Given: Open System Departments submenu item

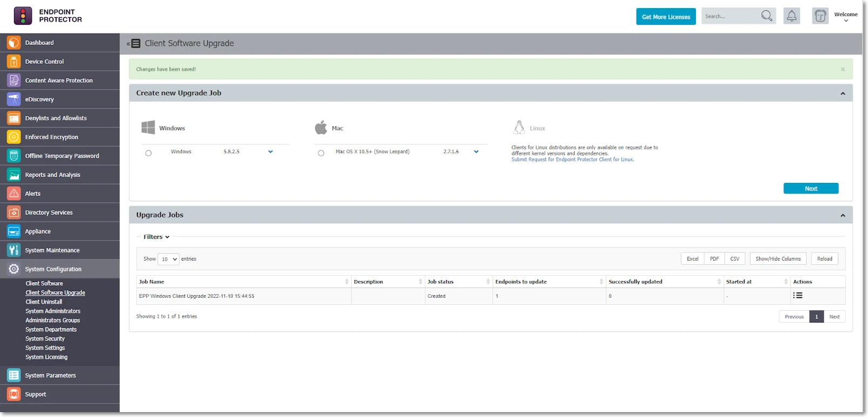Looking at the screenshot, I should pos(51,329).
